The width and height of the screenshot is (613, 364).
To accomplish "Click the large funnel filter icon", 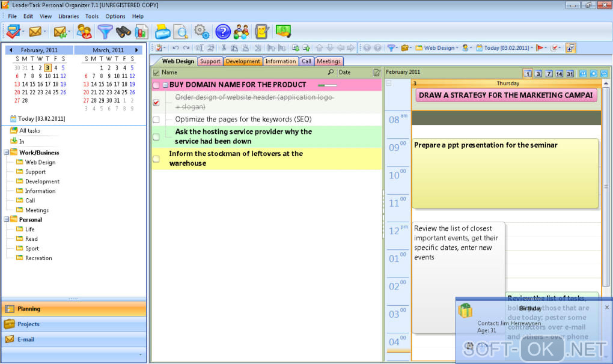I will (105, 32).
